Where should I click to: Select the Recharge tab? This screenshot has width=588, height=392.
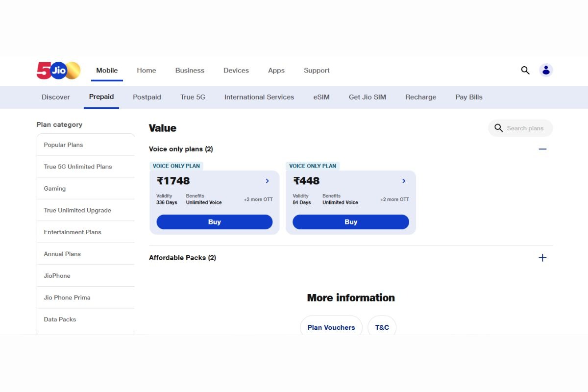[x=420, y=97]
